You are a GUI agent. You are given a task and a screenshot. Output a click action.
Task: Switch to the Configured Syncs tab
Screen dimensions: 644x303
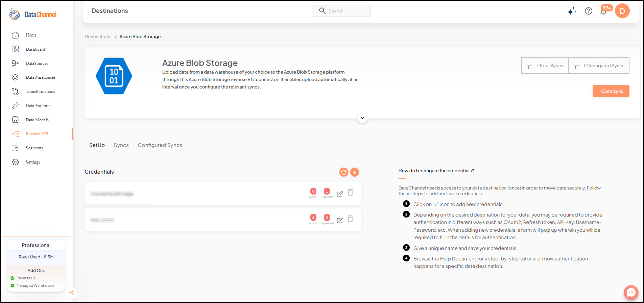point(160,145)
